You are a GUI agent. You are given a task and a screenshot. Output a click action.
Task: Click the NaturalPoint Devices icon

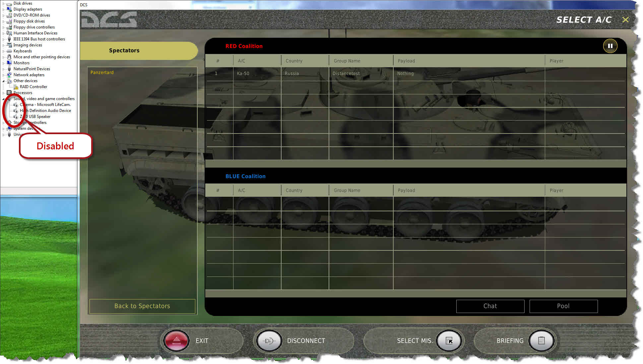9,69
